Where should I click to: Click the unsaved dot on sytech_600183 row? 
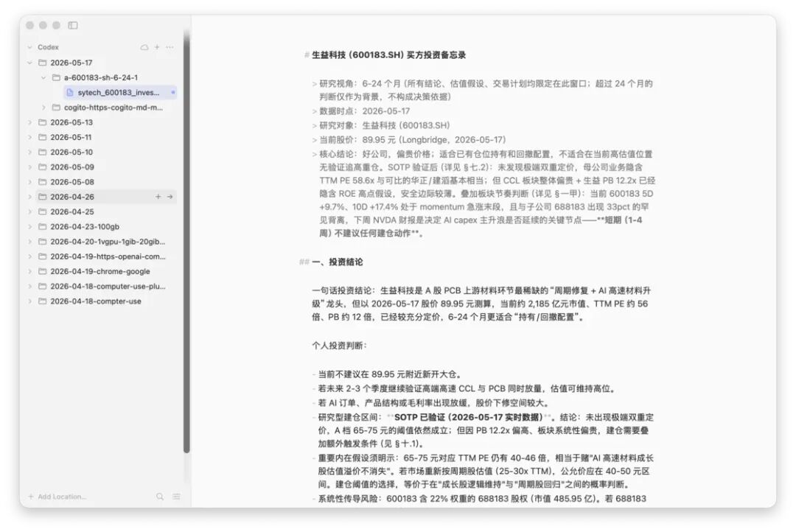click(x=173, y=92)
